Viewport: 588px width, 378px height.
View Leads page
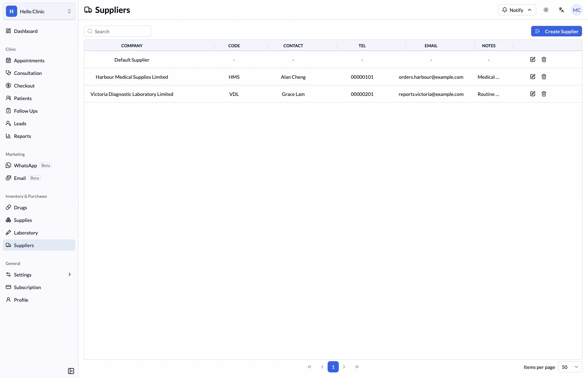tap(39, 124)
